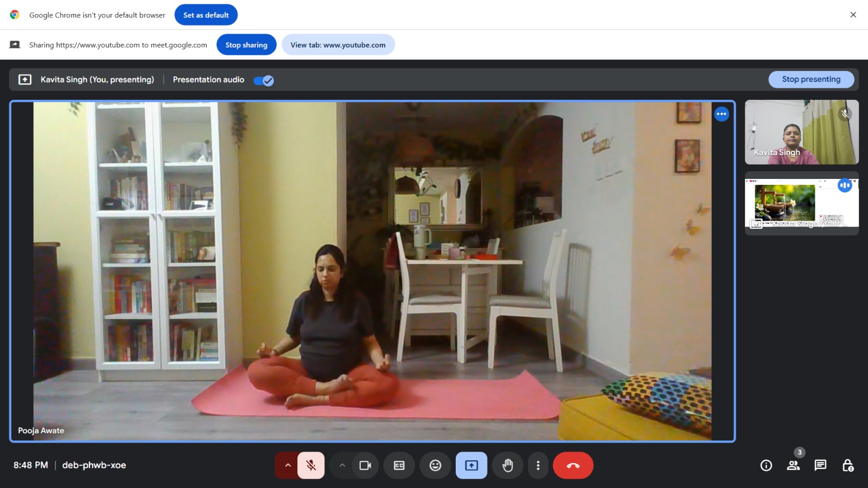Turn the camera on or off
The image size is (868, 488).
365,465
